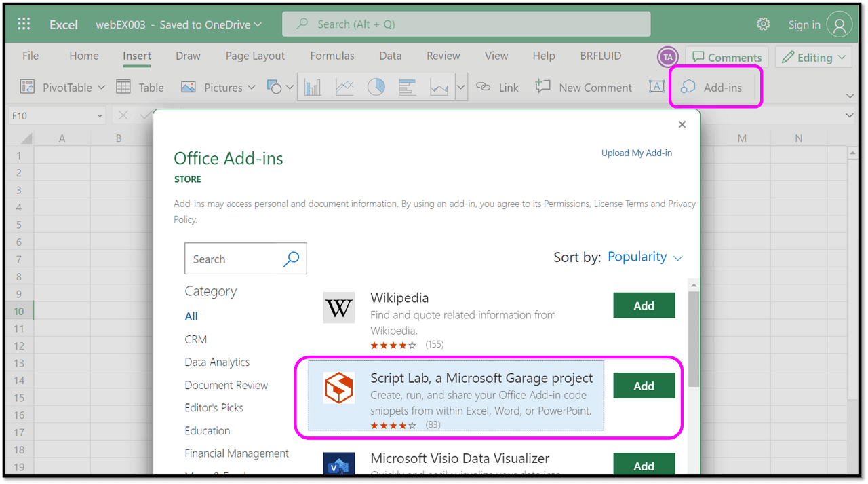Expand the Pictures dropdown arrow

click(x=251, y=88)
